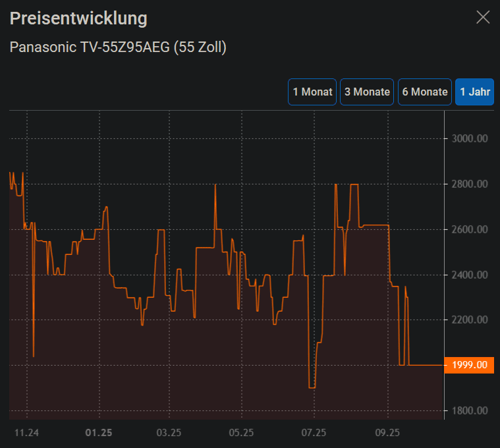Image resolution: width=500 pixels, height=448 pixels.
Task: Click the 2400.00 axis label
Action: point(470,275)
